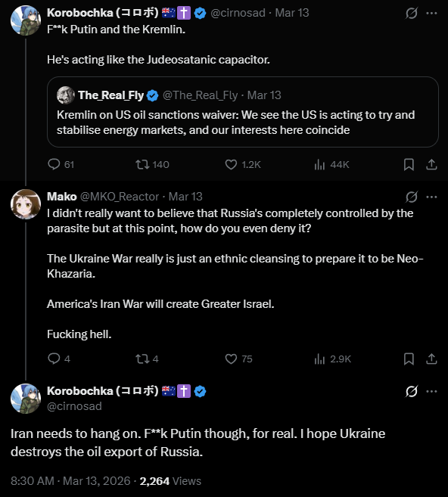View analytics showing 44K views
The width and height of the screenshot is (448, 497).
(331, 164)
